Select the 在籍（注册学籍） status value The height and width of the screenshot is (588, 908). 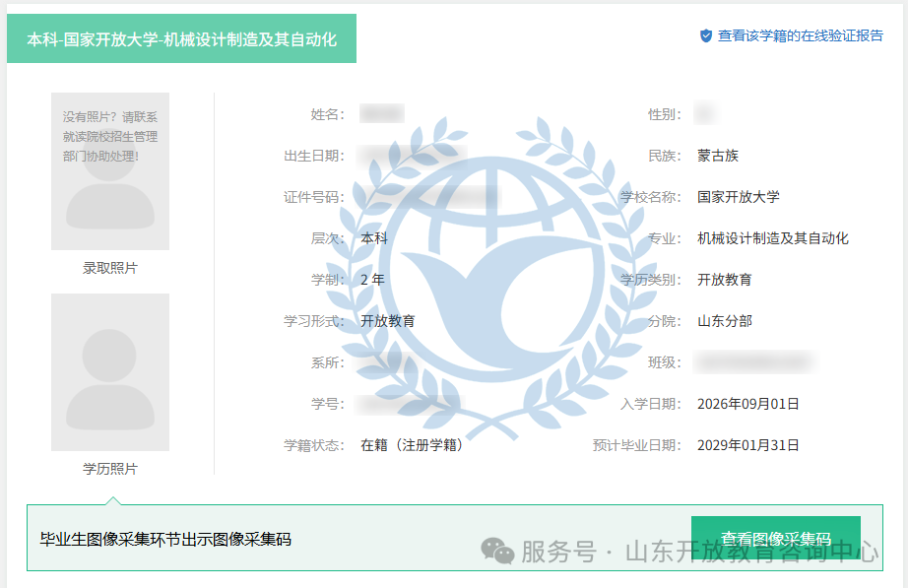point(412,445)
